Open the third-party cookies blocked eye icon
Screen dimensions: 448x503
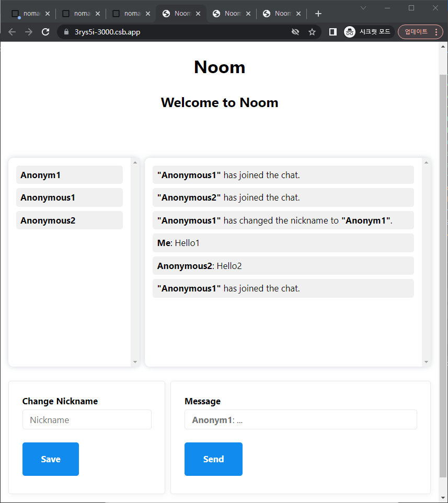tap(295, 32)
